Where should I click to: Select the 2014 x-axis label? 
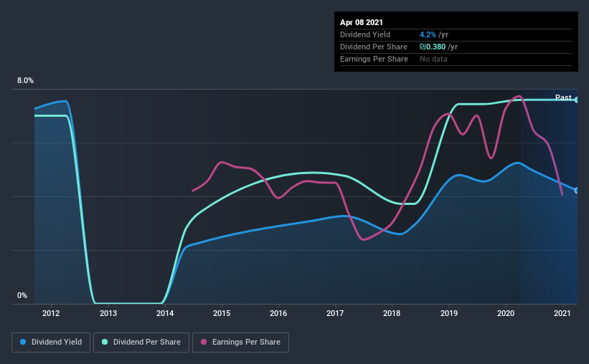165,313
